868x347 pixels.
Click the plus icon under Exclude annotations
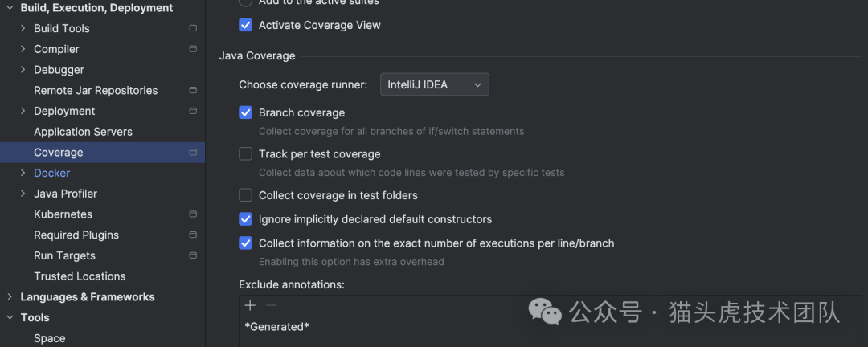[x=250, y=305]
